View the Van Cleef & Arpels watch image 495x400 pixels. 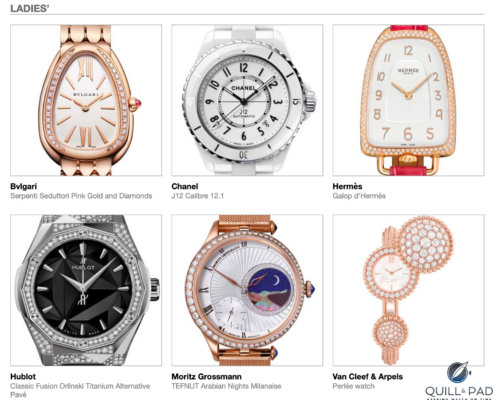click(x=408, y=290)
